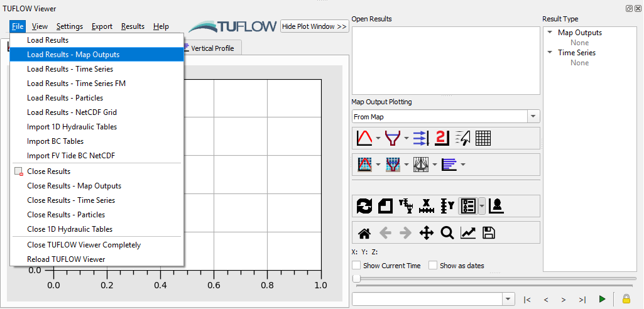The height and width of the screenshot is (309, 644).
Task: Click the floppy disk save icon
Action: 489,233
